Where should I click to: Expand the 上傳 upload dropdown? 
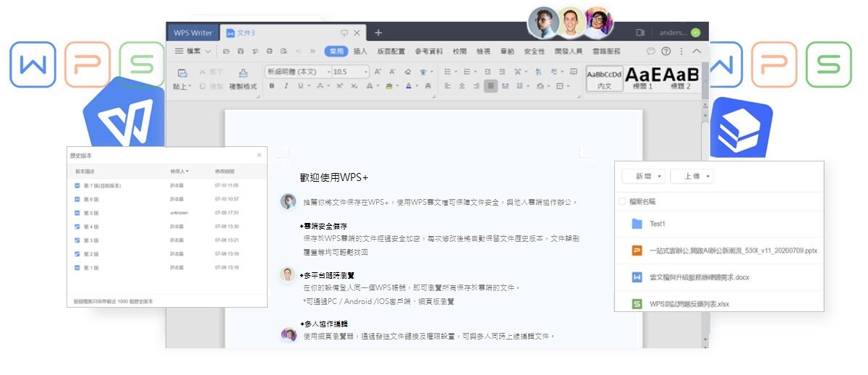(692, 177)
